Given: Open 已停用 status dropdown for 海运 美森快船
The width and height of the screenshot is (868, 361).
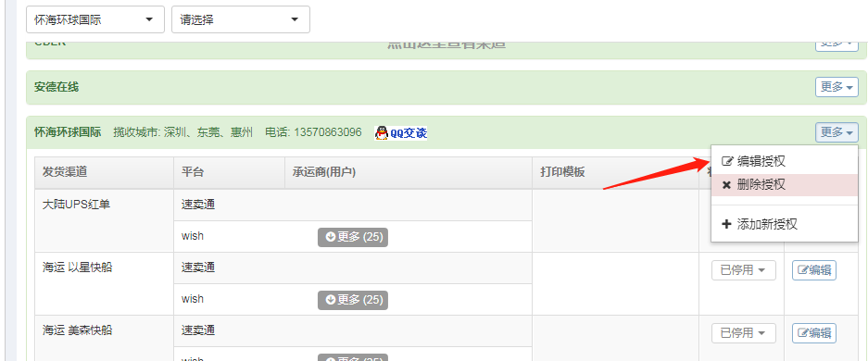Looking at the screenshot, I should pos(744,333).
